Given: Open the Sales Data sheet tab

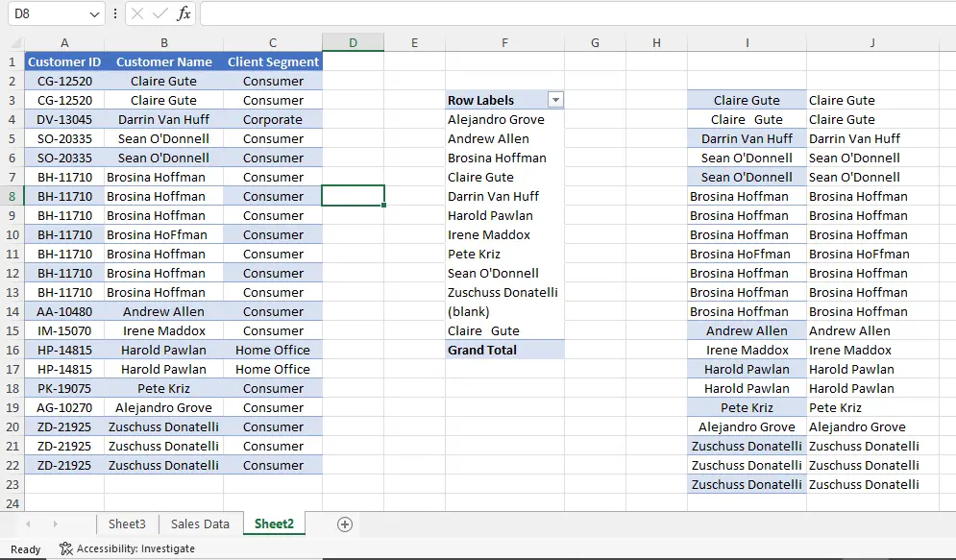Looking at the screenshot, I should (200, 524).
